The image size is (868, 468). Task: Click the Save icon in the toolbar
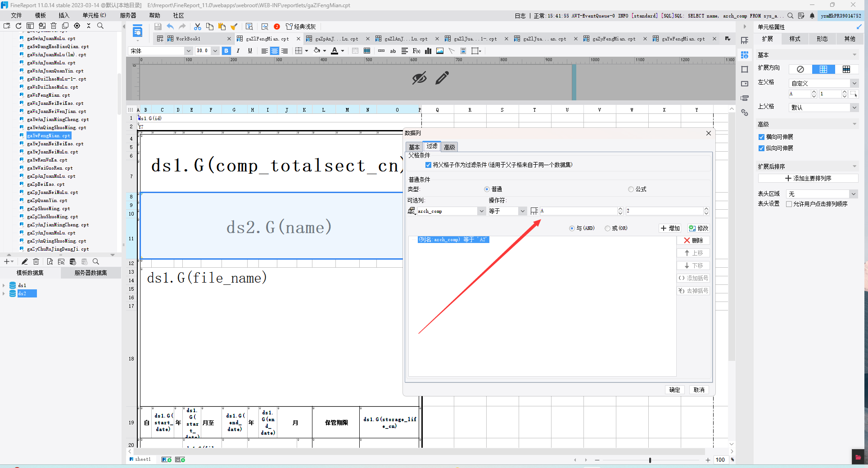coord(158,27)
